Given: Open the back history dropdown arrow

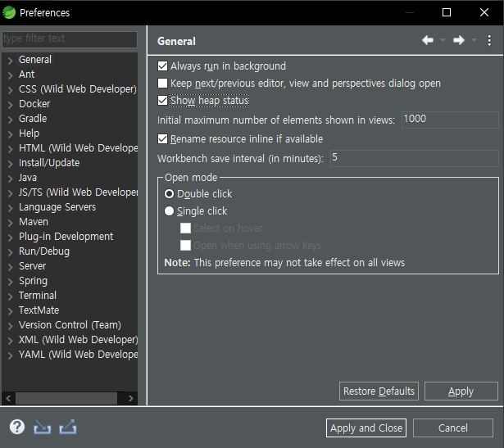Looking at the screenshot, I should pyautogui.click(x=443, y=40).
